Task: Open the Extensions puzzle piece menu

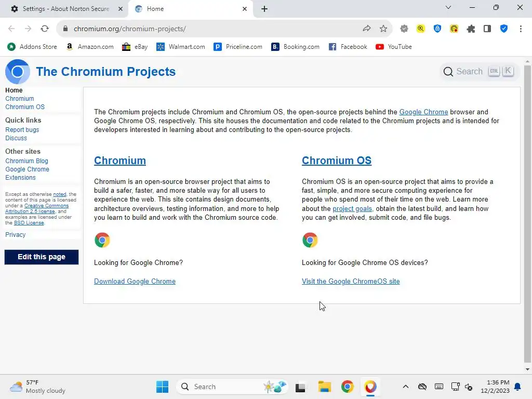Action: coord(471,29)
